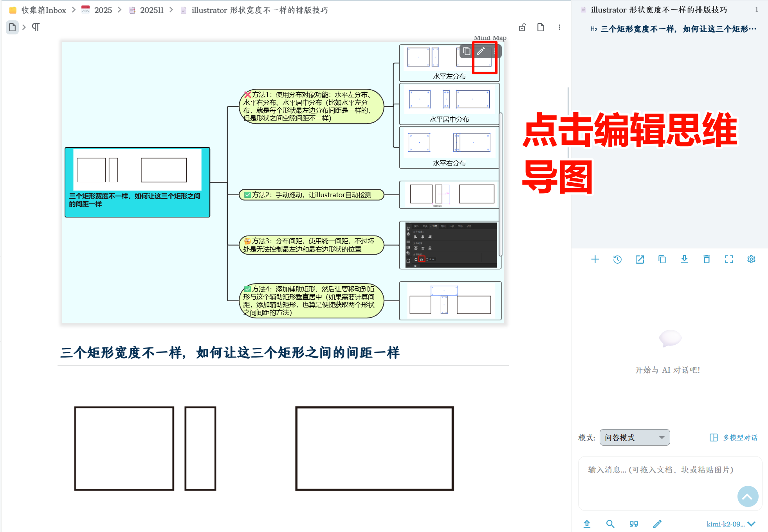Screen dimensions: 768x532
Task: Open the document three-dot more menu
Action: (x=559, y=27)
